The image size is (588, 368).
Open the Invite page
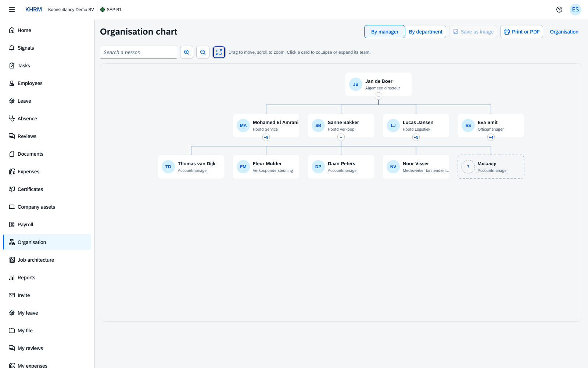[x=47, y=295]
